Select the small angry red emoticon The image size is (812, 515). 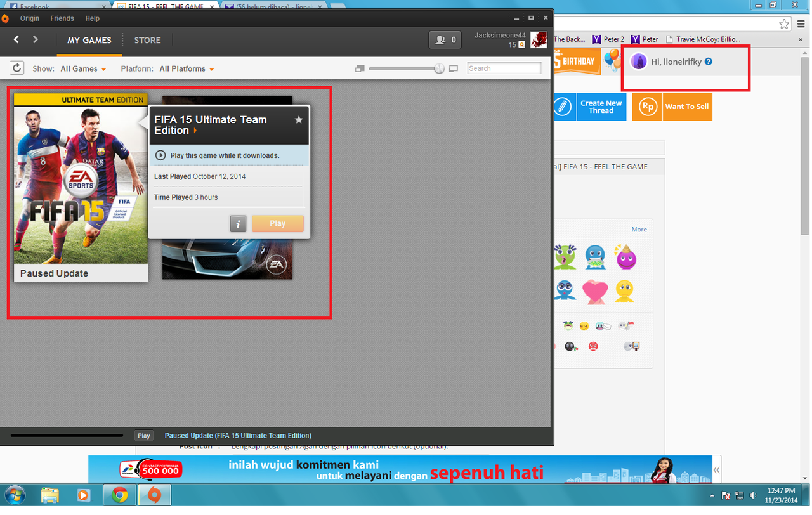tap(593, 346)
